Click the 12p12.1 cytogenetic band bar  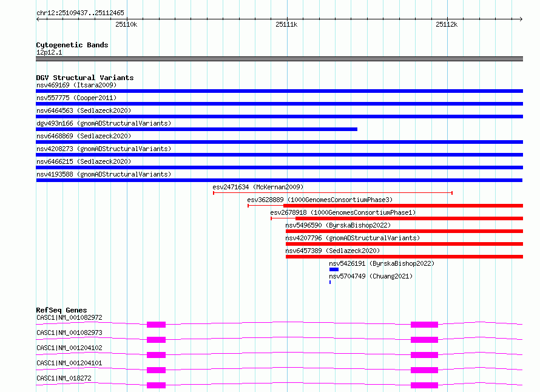(x=279, y=59)
